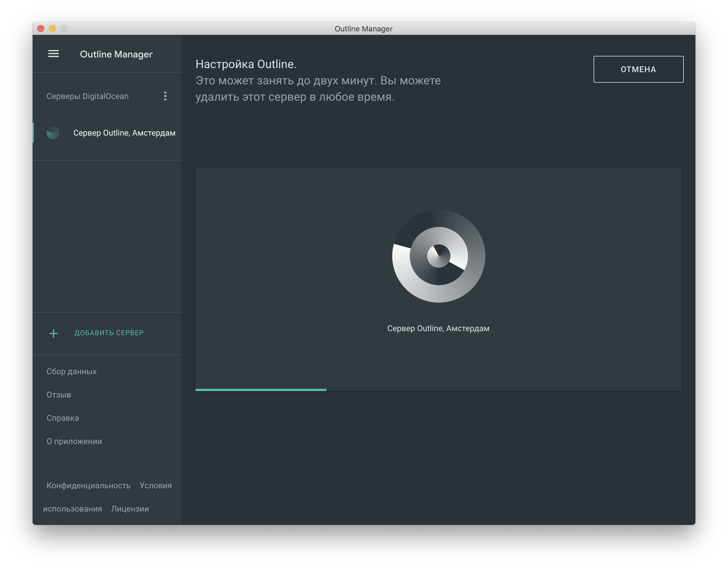This screenshot has height=568, width=728.
Task: Open О приложении menu item
Action: pos(74,441)
